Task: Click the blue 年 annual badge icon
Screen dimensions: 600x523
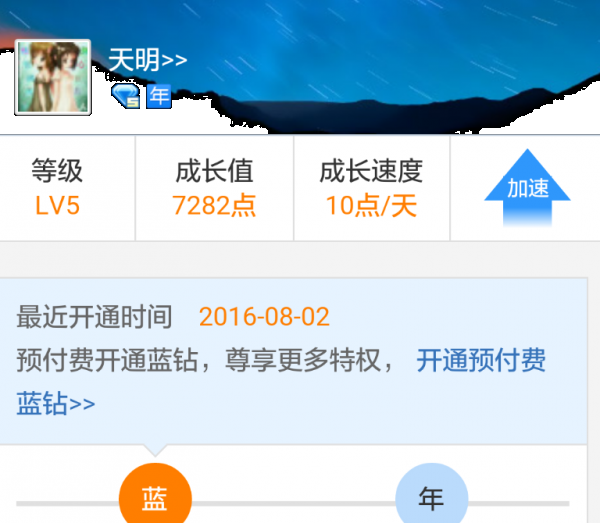Action: click(159, 96)
